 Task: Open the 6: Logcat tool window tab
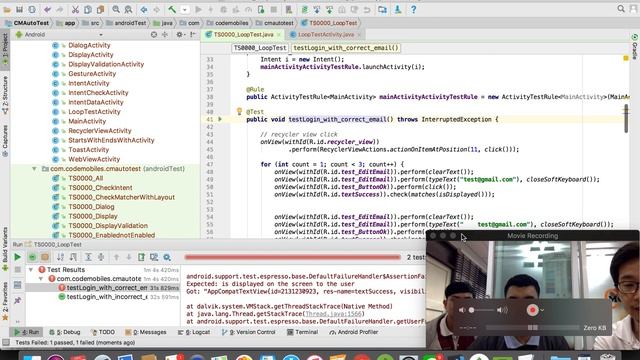[194, 332]
